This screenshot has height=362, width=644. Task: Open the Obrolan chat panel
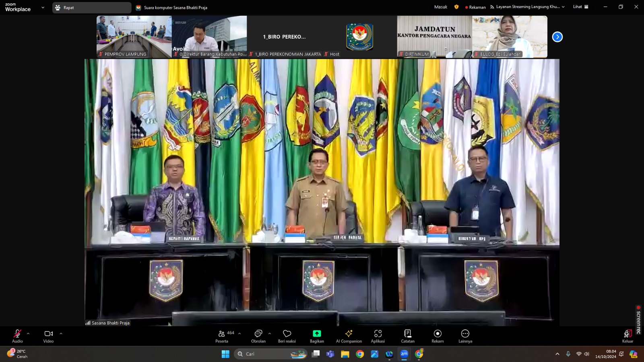[258, 336]
